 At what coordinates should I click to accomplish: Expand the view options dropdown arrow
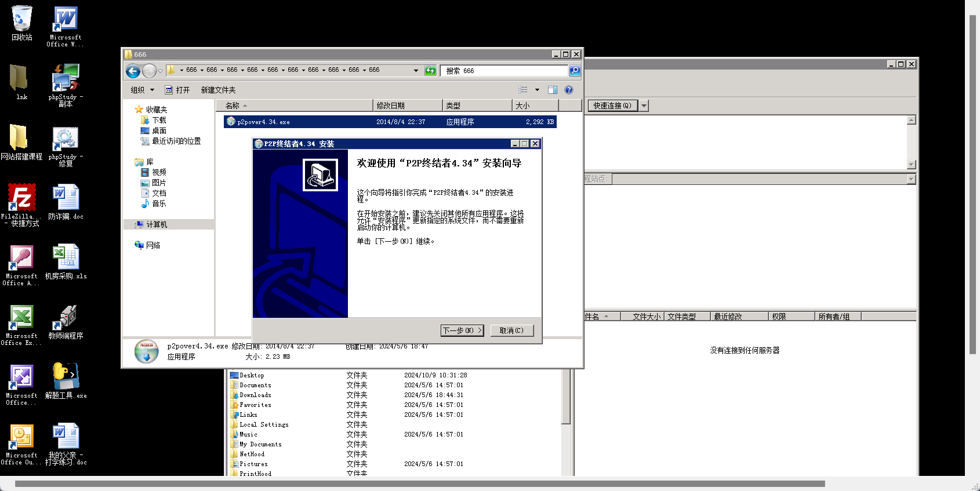(537, 90)
